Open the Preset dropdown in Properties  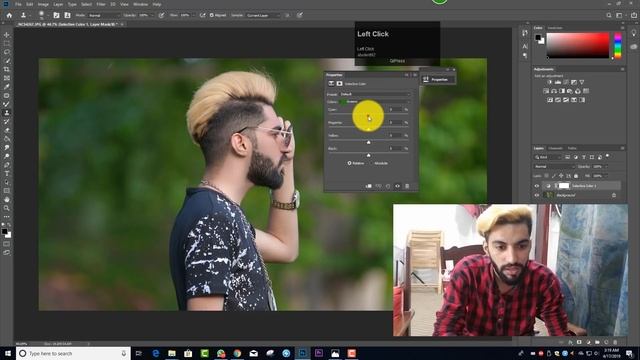tap(374, 94)
